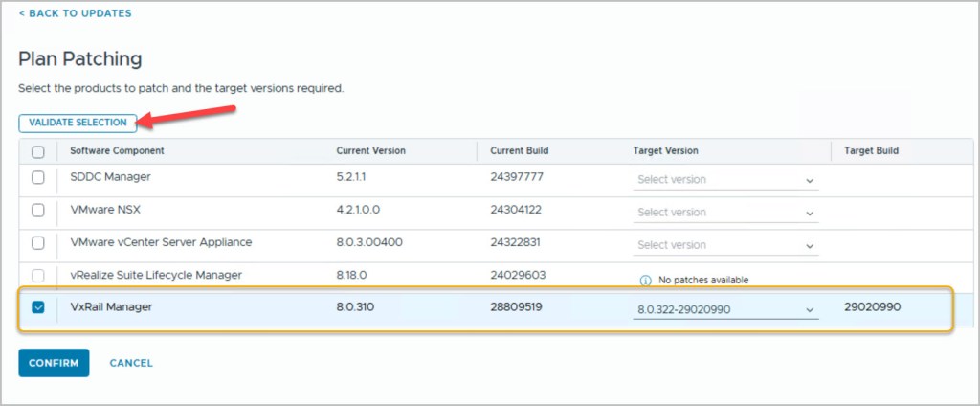Change VxRail Manager target version 8.0.322-29020990
The width and height of the screenshot is (980, 406).
pyautogui.click(x=725, y=310)
